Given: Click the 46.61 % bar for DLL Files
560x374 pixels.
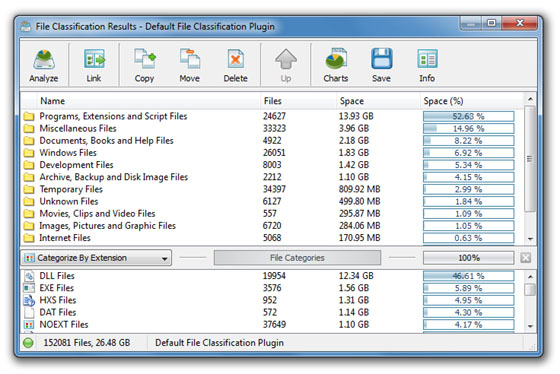Looking at the screenshot, I should point(469,276).
